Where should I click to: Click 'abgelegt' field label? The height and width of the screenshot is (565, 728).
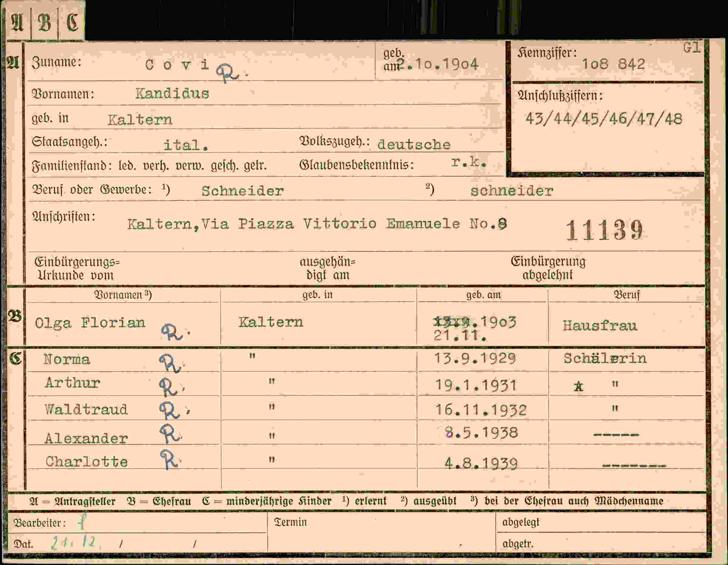coord(521,523)
